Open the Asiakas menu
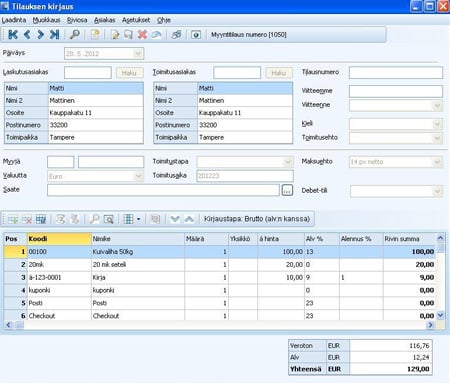The image size is (450, 383). pyautogui.click(x=104, y=20)
